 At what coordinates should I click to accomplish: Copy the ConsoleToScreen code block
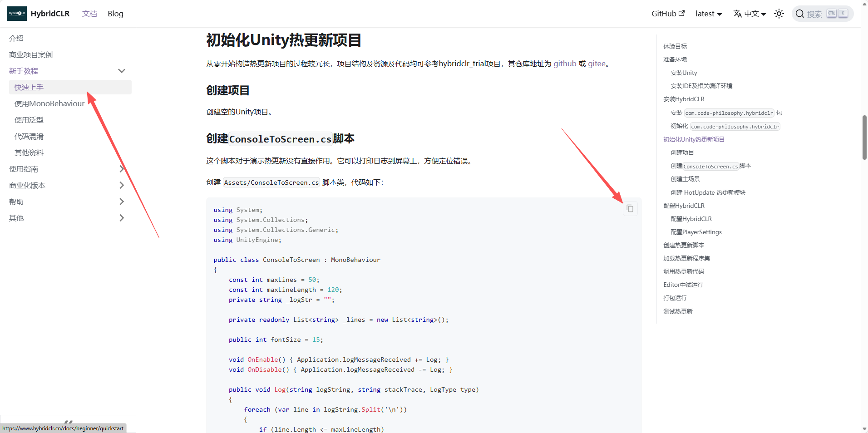point(630,208)
